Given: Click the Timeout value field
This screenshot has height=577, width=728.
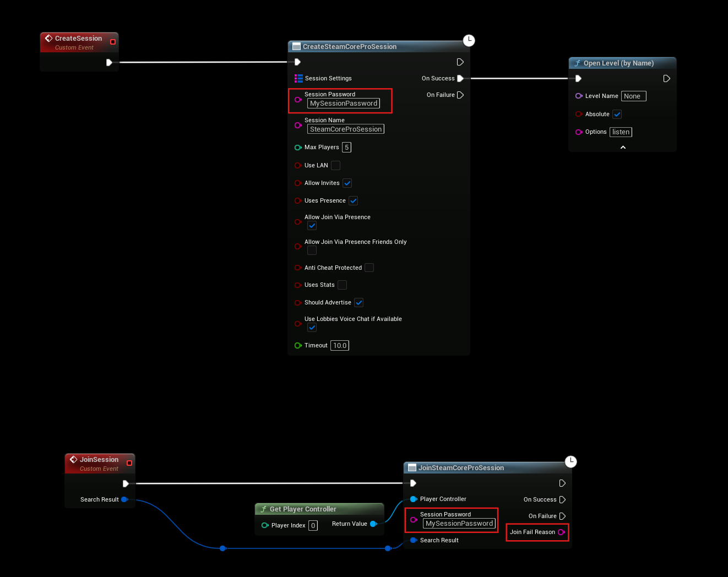Looking at the screenshot, I should tap(340, 346).
